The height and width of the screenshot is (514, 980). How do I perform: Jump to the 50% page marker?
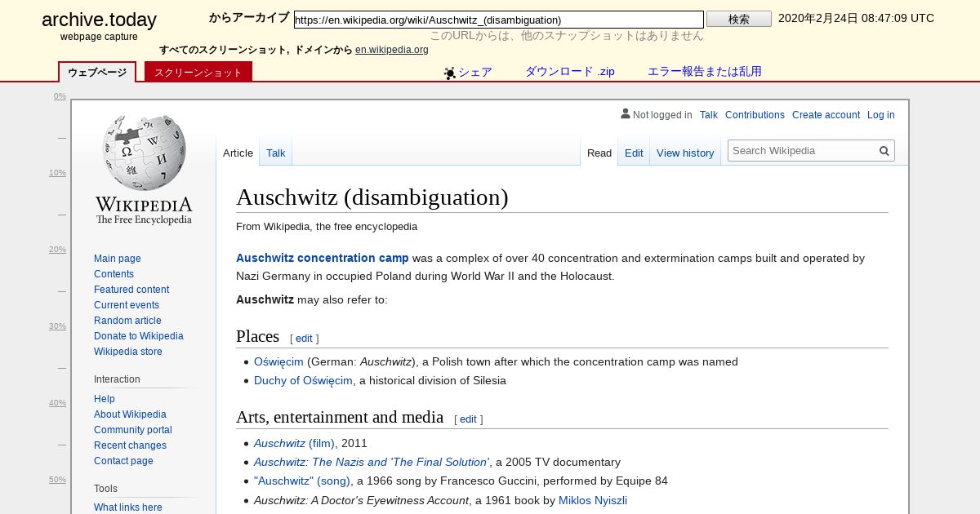click(57, 480)
